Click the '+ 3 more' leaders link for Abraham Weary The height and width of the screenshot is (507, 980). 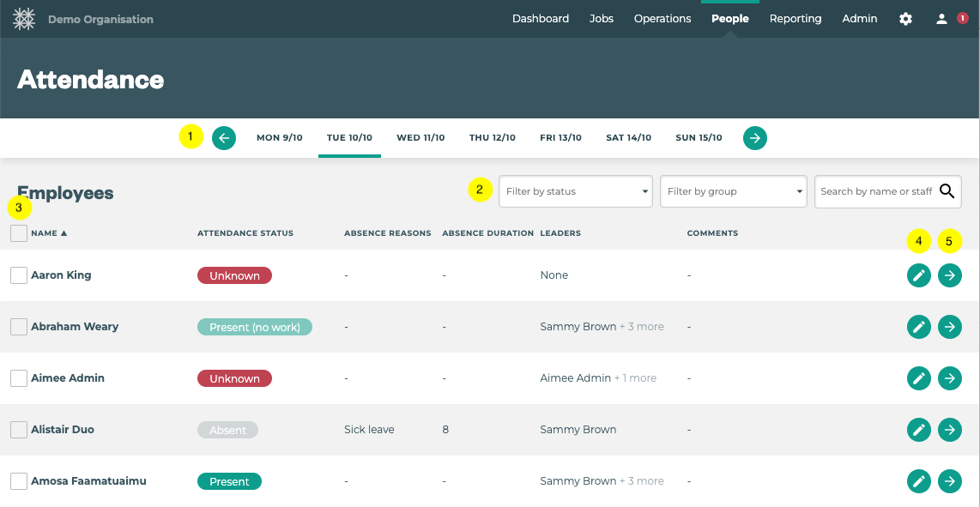point(642,327)
